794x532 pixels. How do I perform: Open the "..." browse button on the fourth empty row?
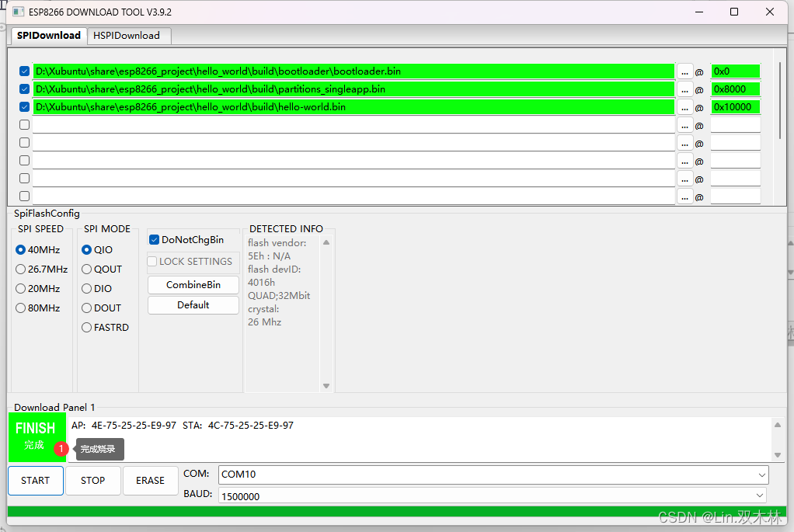tap(684, 124)
